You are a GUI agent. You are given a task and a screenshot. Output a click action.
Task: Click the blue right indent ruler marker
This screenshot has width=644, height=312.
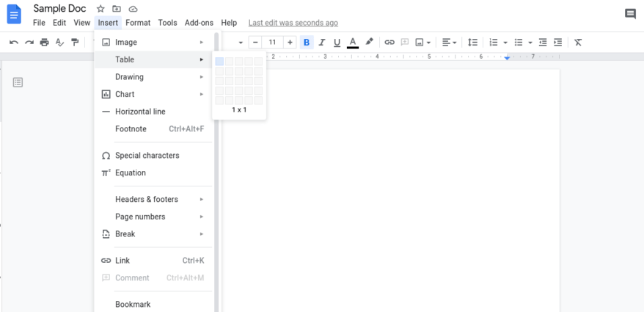[x=508, y=58]
